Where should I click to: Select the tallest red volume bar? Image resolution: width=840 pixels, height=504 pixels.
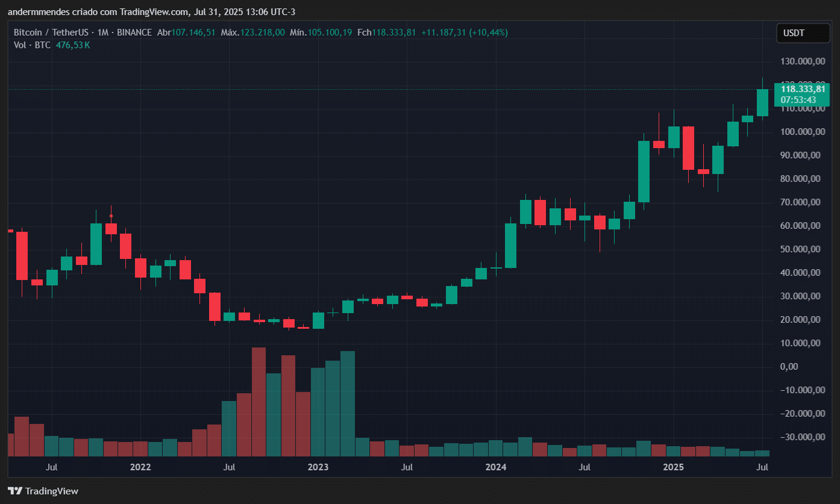click(x=259, y=402)
